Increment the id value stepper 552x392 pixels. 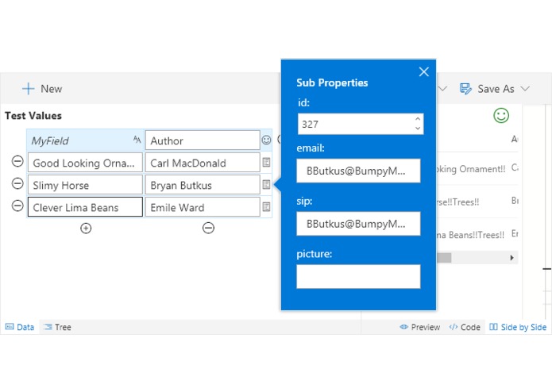coord(418,119)
